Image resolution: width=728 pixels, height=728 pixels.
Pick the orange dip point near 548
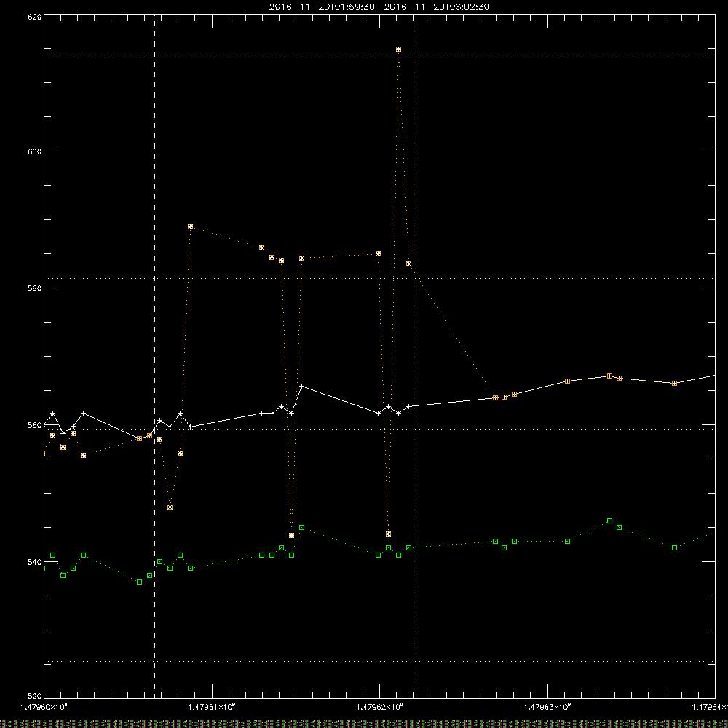(x=170, y=507)
